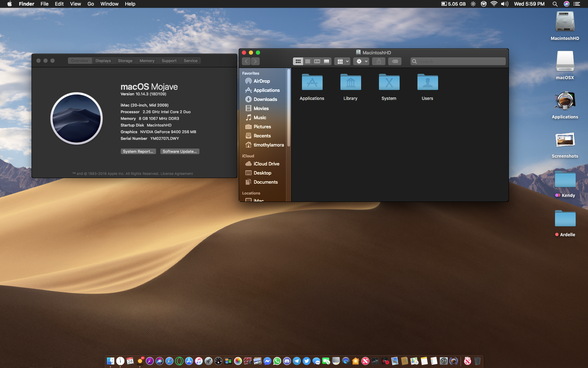The height and width of the screenshot is (368, 588).
Task: Open the Go menu
Action: pyautogui.click(x=91, y=4)
